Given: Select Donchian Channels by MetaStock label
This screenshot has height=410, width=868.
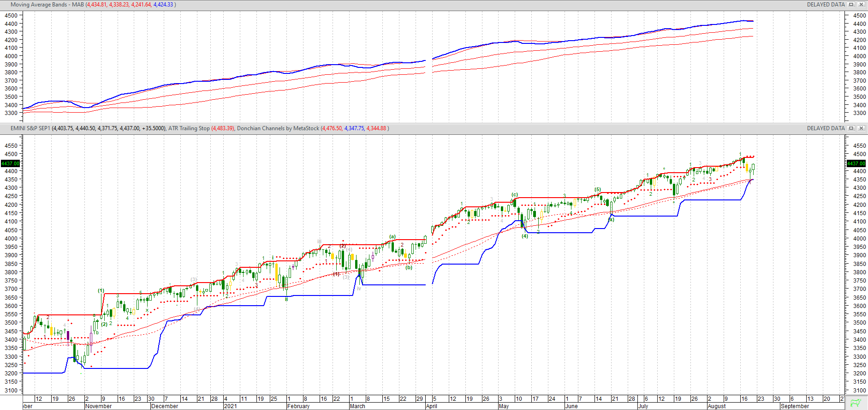Looking at the screenshot, I should pyautogui.click(x=278, y=128).
